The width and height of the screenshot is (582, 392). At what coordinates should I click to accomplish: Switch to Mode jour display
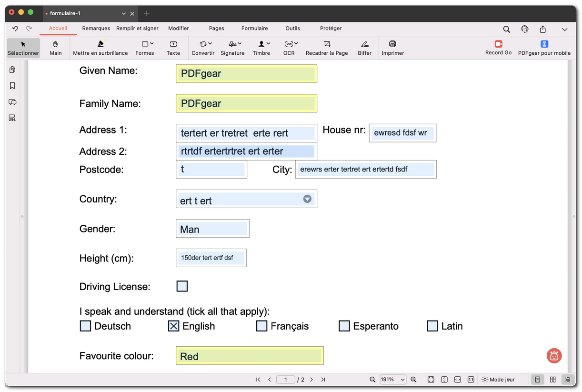pos(498,379)
